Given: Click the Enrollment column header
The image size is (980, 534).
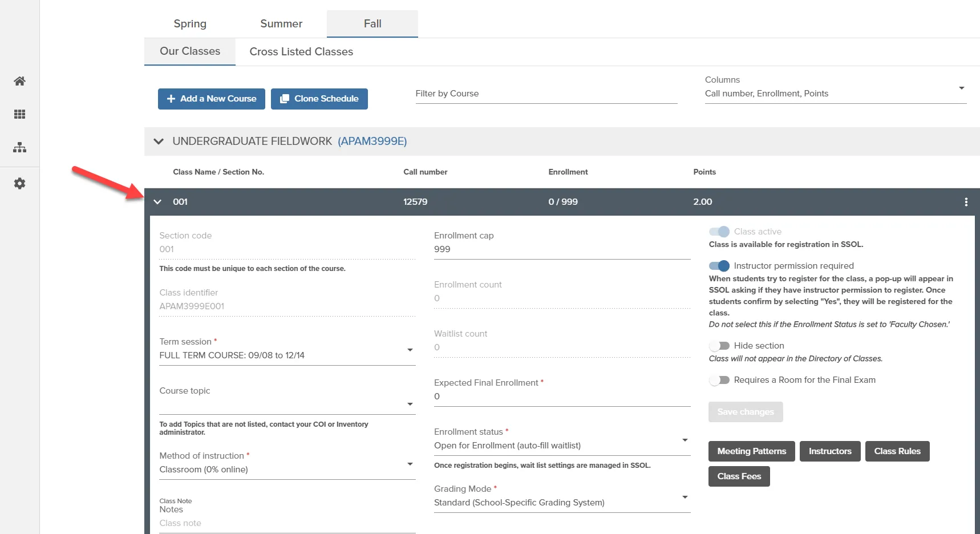Looking at the screenshot, I should [568, 172].
